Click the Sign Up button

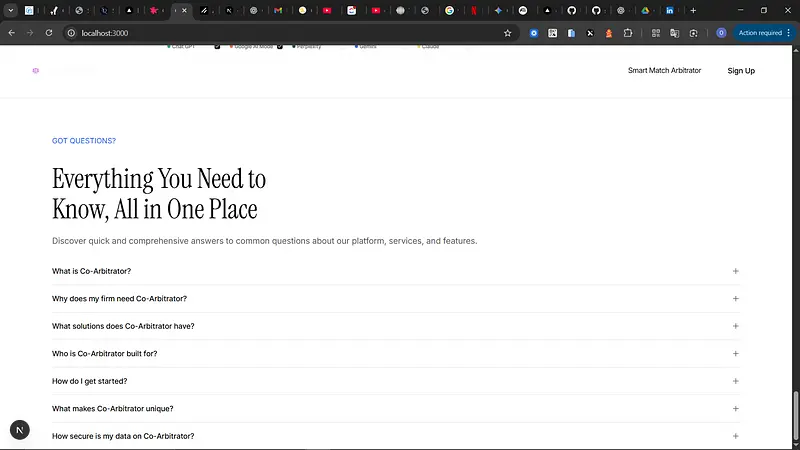click(741, 71)
